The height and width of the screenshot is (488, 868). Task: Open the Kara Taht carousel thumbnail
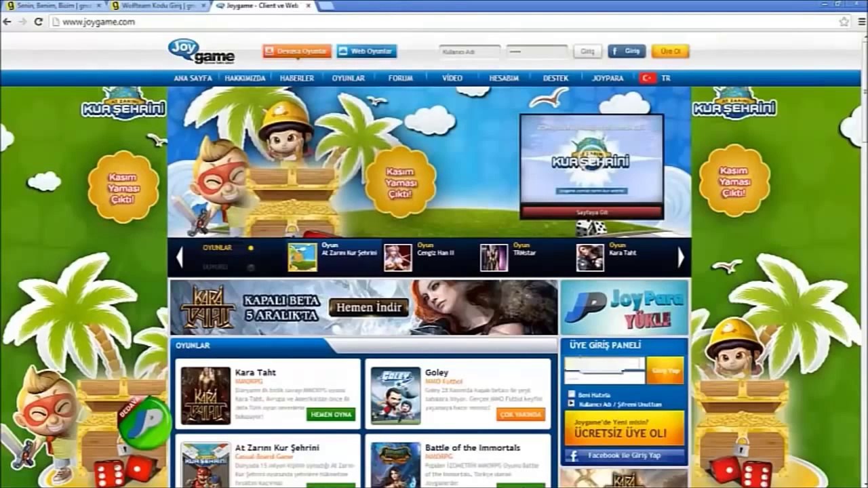pos(590,258)
